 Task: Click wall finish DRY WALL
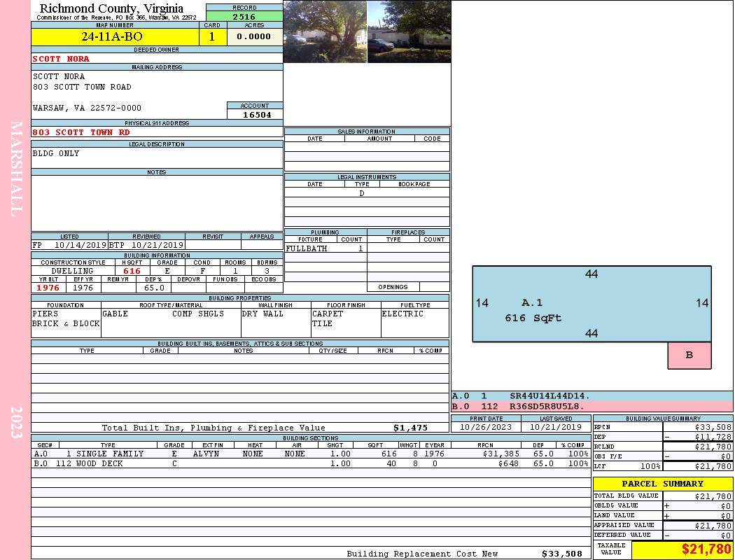[262, 314]
